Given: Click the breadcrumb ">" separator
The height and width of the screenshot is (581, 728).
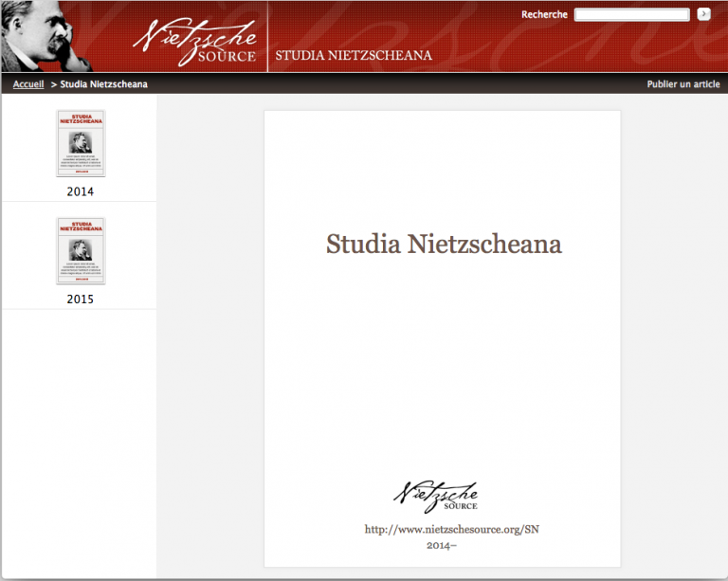Looking at the screenshot, I should click(54, 84).
